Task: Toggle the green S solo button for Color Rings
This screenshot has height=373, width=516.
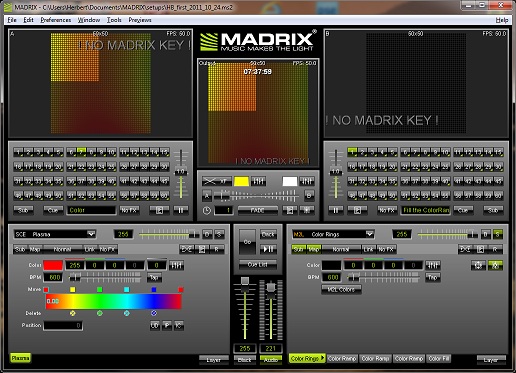Action: [498, 234]
